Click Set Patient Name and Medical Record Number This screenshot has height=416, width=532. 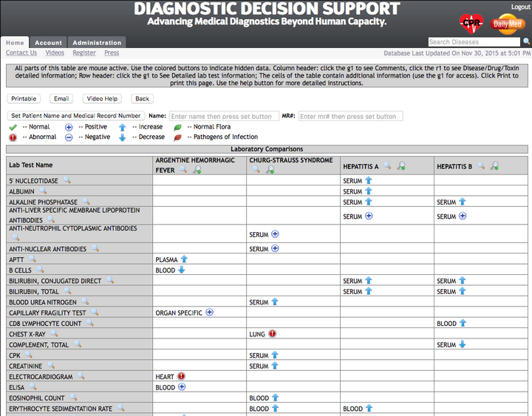76,116
